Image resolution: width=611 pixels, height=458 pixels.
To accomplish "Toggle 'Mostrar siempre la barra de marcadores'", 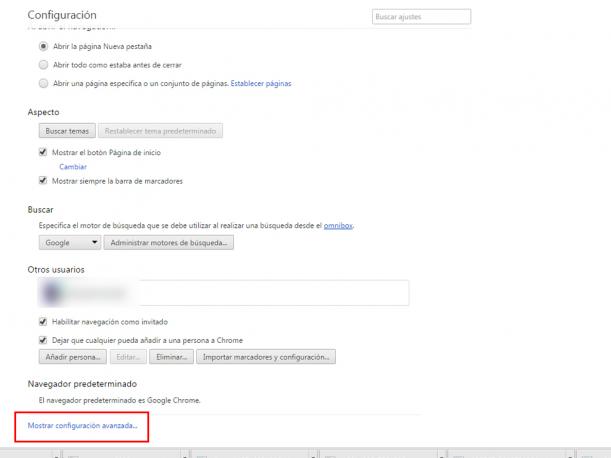I will click(x=43, y=180).
